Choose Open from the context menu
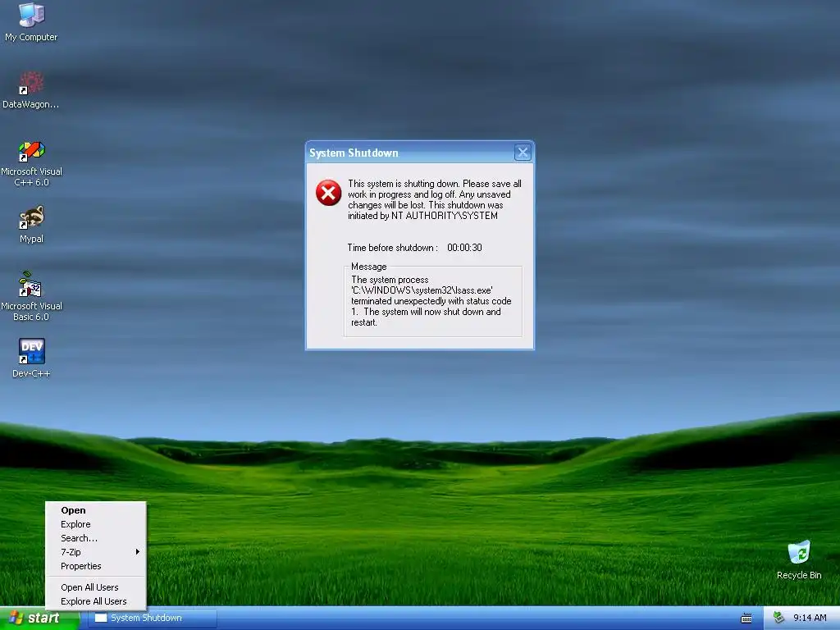The width and height of the screenshot is (840, 630). [x=96, y=510]
